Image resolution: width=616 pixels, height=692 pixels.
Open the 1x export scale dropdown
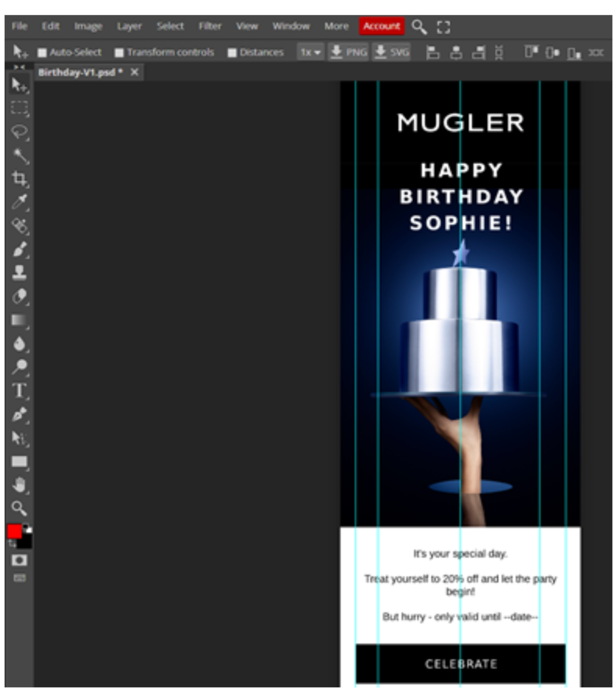point(310,52)
